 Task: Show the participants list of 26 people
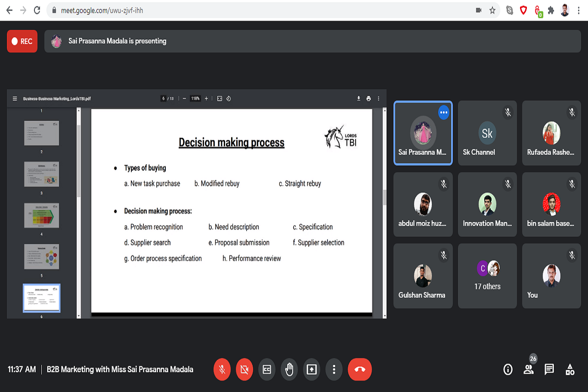(x=529, y=369)
